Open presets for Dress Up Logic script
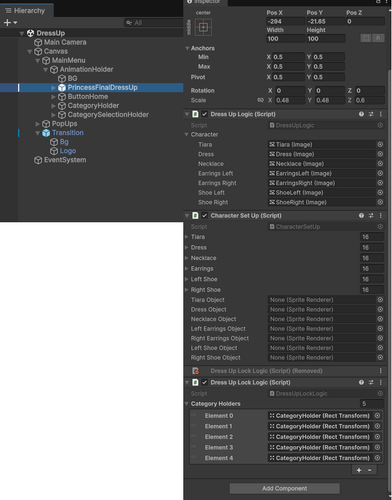The image size is (392, 500). (371, 114)
